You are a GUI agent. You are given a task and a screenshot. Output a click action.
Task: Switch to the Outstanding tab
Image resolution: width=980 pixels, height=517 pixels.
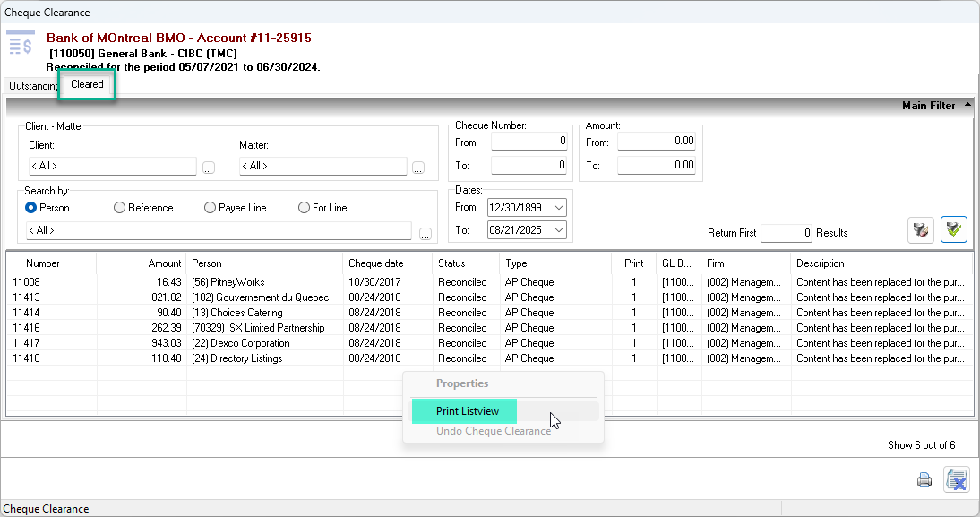[x=32, y=86]
